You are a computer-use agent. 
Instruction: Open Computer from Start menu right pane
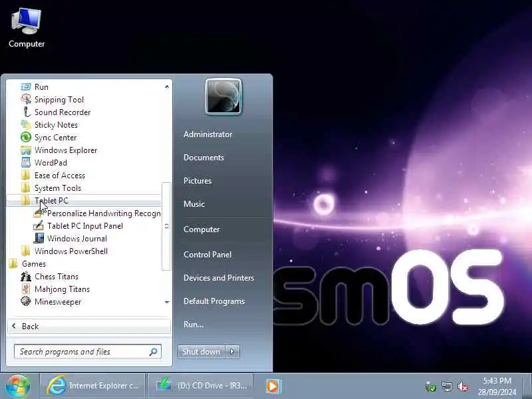pyautogui.click(x=201, y=229)
